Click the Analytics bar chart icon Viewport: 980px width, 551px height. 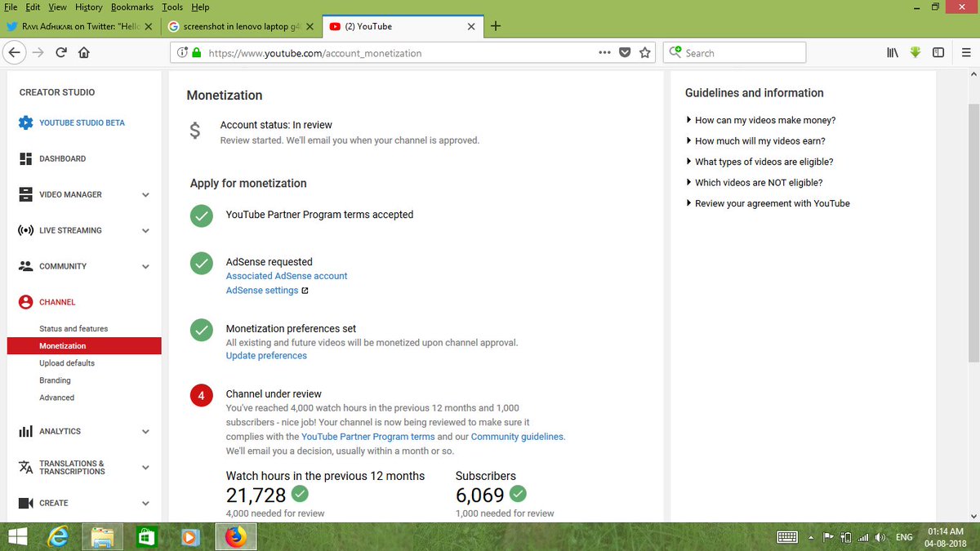pos(25,431)
